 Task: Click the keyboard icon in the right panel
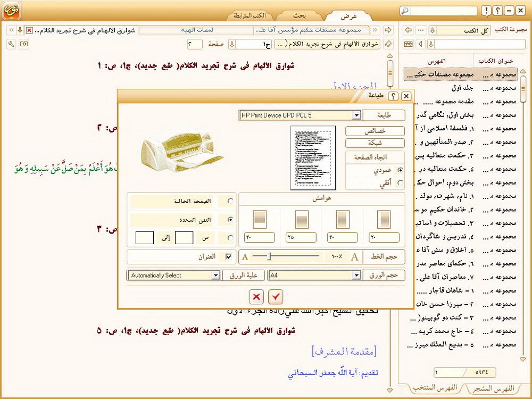(409, 44)
